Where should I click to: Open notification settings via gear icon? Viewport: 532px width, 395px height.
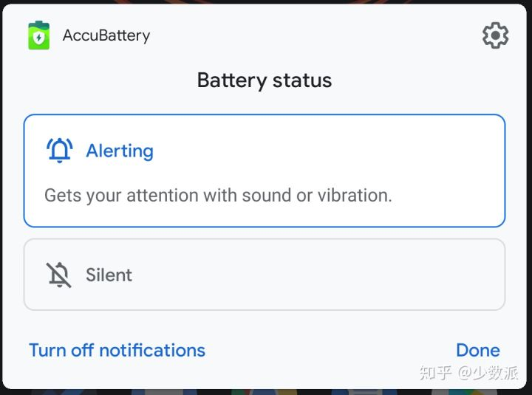point(495,35)
